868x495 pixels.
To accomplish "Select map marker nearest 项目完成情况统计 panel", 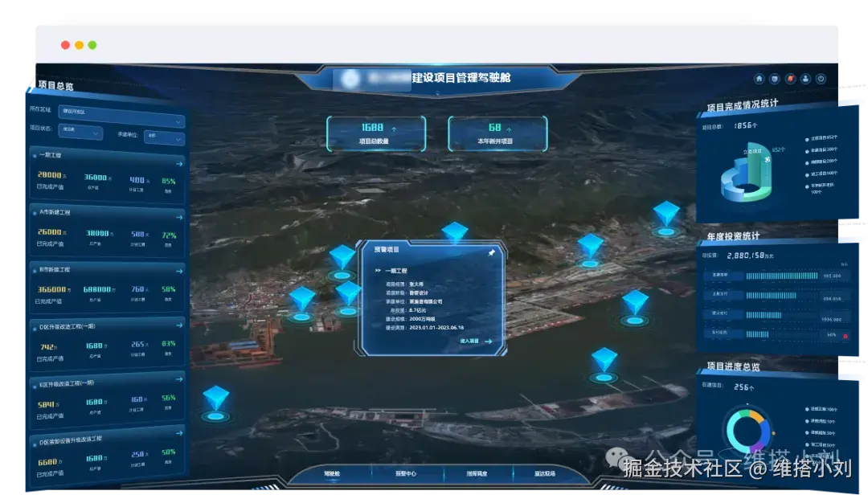I will pos(666,218).
